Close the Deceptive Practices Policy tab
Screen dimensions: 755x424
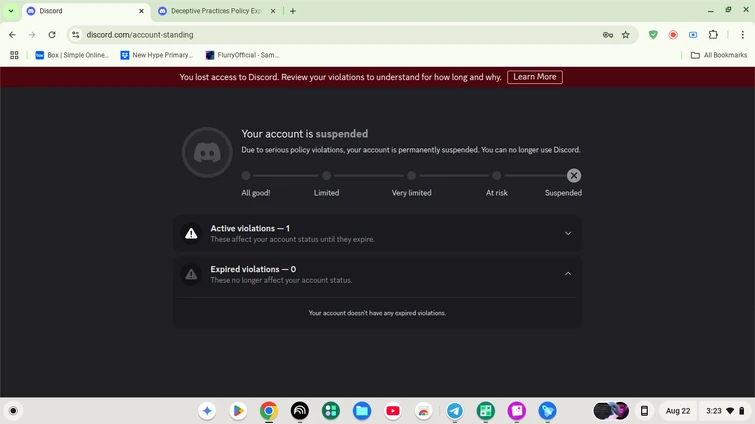pos(273,11)
